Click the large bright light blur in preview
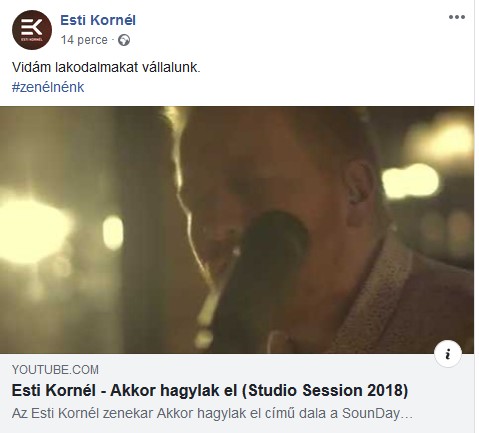479x433 pixels. [33, 230]
